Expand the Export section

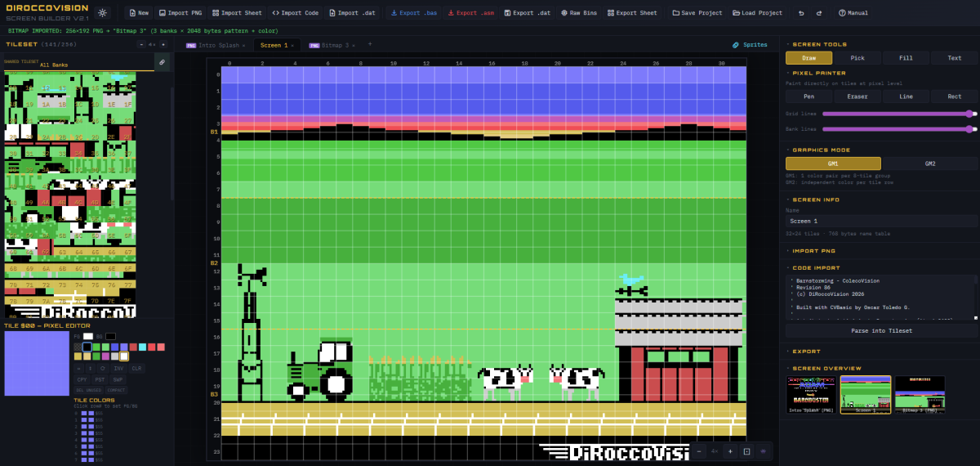(x=806, y=352)
